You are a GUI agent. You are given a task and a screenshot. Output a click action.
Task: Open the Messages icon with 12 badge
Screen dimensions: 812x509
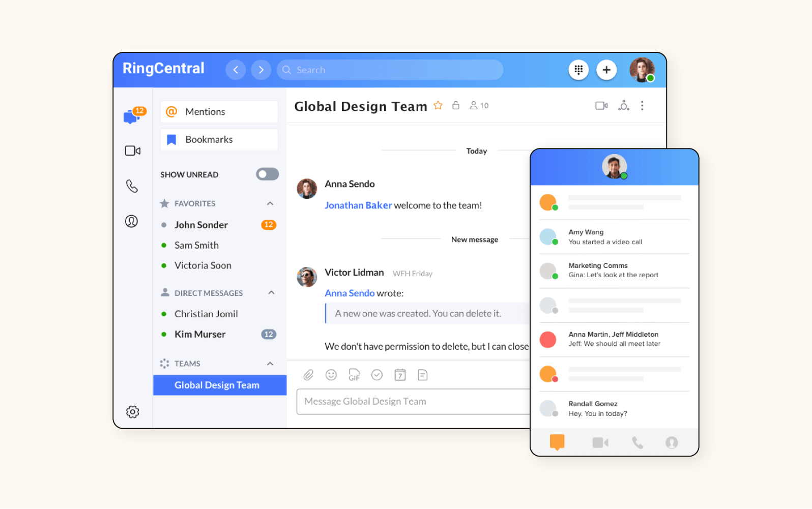pos(134,115)
